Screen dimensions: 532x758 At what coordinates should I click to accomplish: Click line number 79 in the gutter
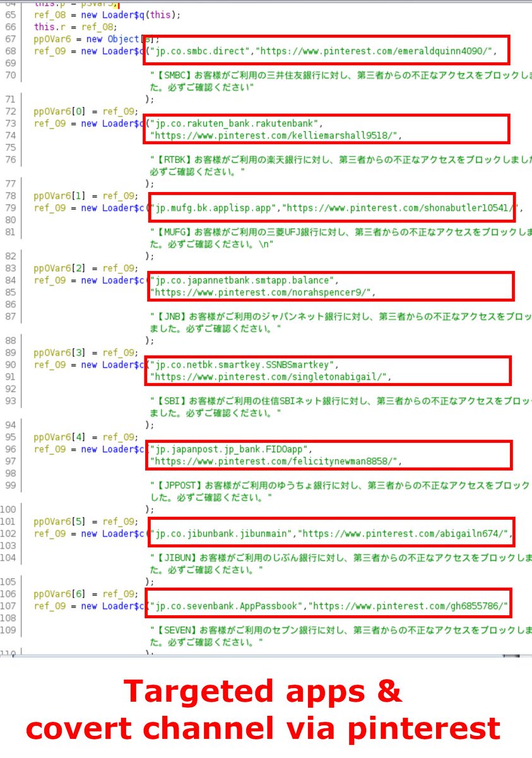pos(10,208)
